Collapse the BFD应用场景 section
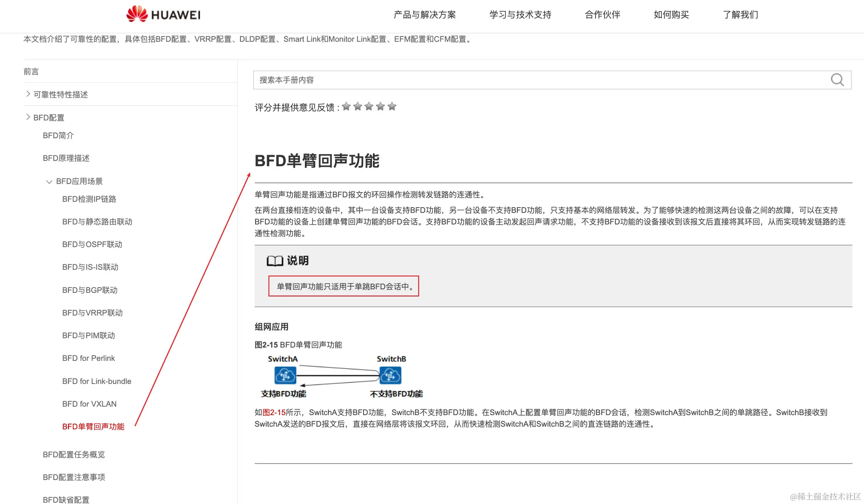Screen dimensions: 864x504 coord(49,182)
